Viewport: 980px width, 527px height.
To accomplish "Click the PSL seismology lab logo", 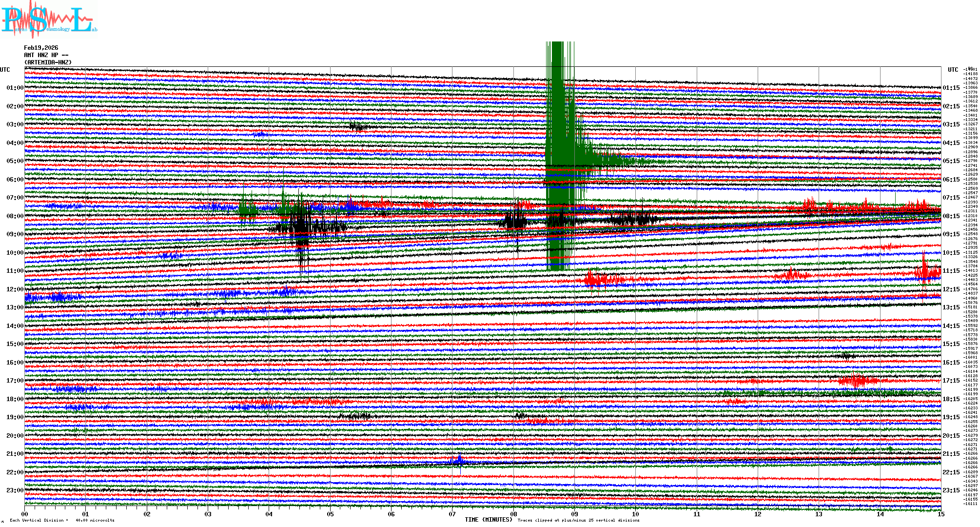I will (49, 20).
